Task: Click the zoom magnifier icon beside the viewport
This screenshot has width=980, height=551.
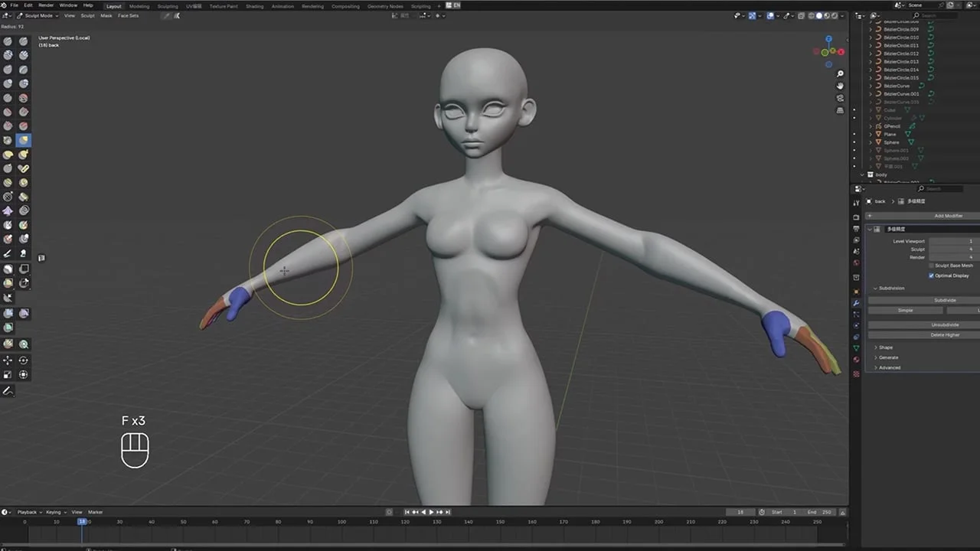Action: [840, 73]
